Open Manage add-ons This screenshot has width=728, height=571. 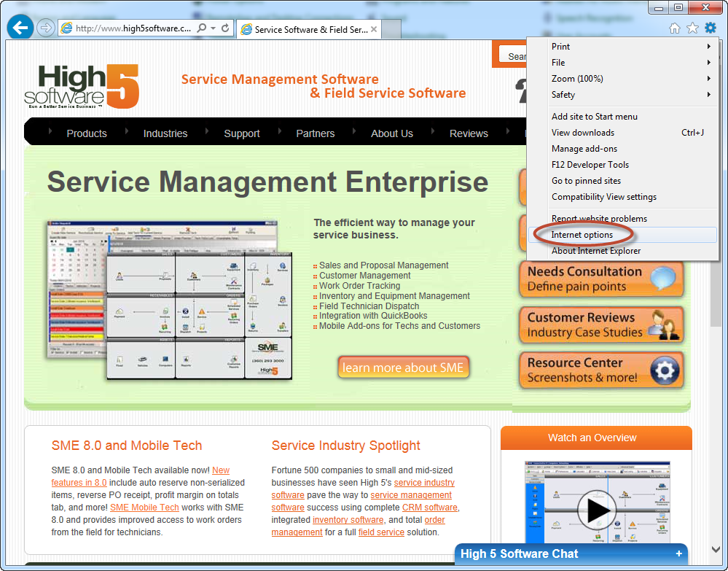[623, 149]
